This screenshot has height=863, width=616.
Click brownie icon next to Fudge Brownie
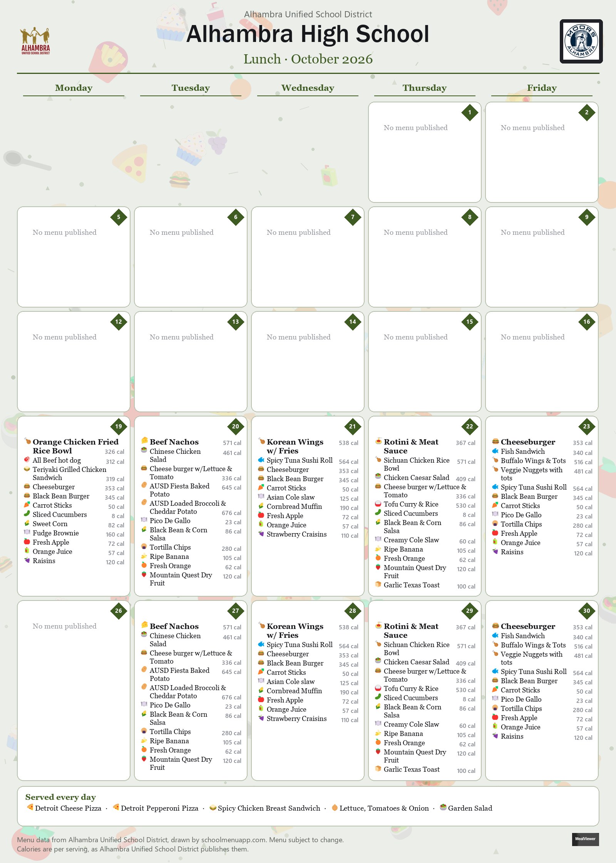[27, 532]
